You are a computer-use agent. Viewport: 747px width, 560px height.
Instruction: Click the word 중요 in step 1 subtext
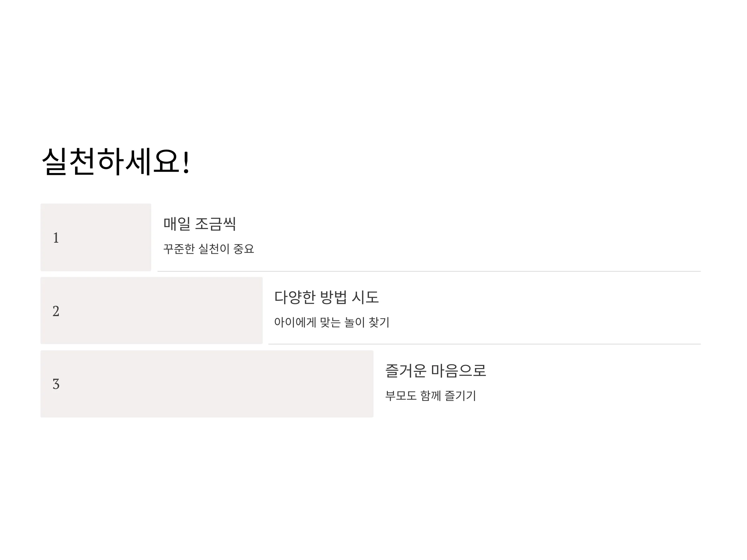point(243,249)
